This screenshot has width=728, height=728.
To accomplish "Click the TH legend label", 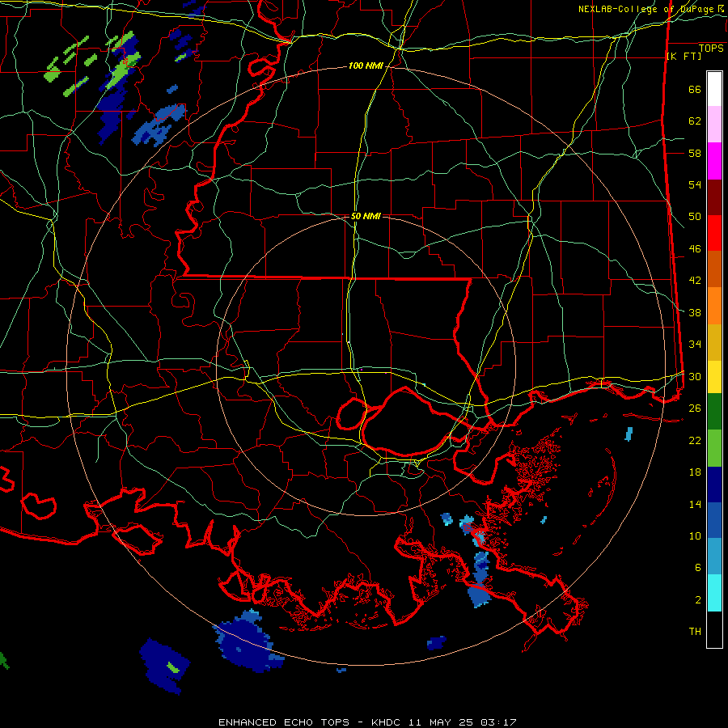I will coord(695,632).
